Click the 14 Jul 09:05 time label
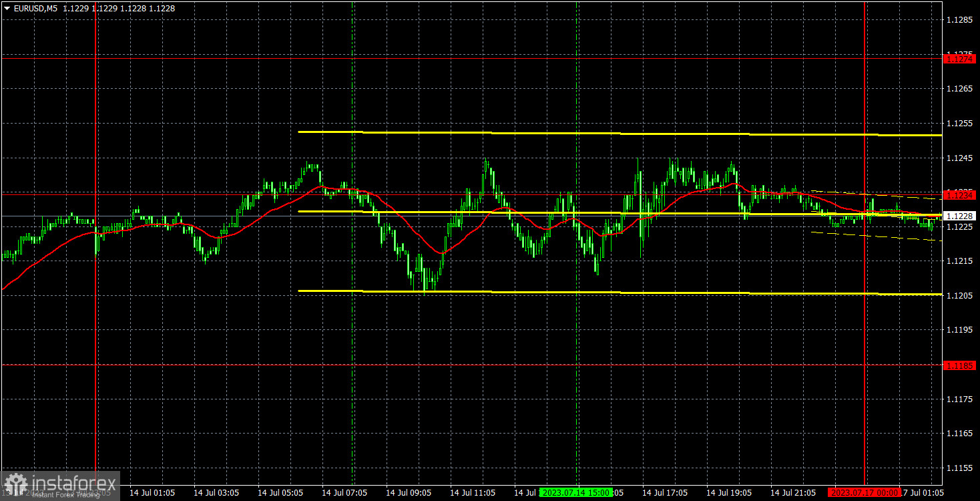 click(x=409, y=492)
